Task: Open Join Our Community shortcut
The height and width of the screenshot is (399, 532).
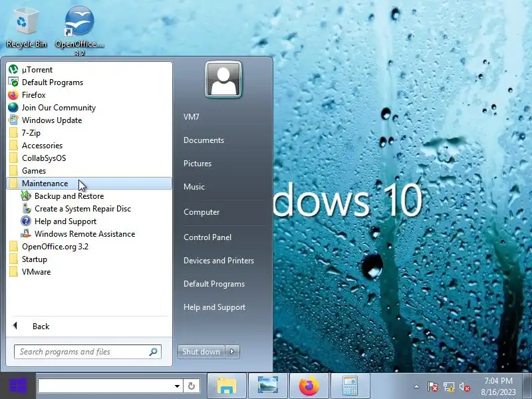Action: (89, 108)
